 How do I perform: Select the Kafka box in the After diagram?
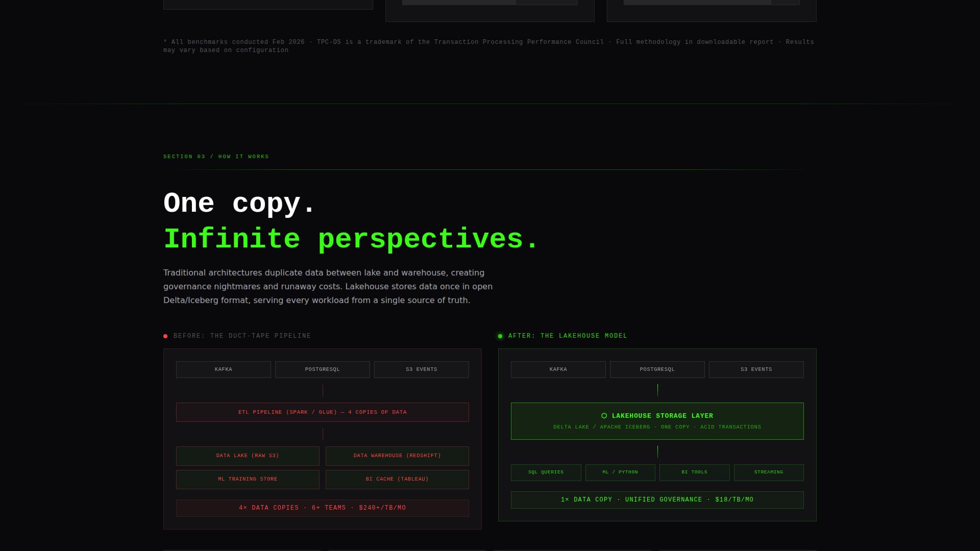558,369
